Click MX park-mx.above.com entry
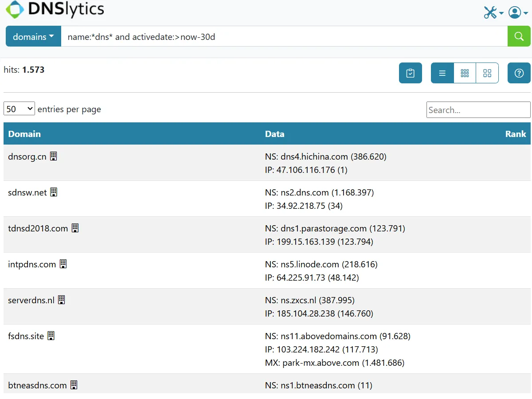Screen dimensions: 532x399 335,363
